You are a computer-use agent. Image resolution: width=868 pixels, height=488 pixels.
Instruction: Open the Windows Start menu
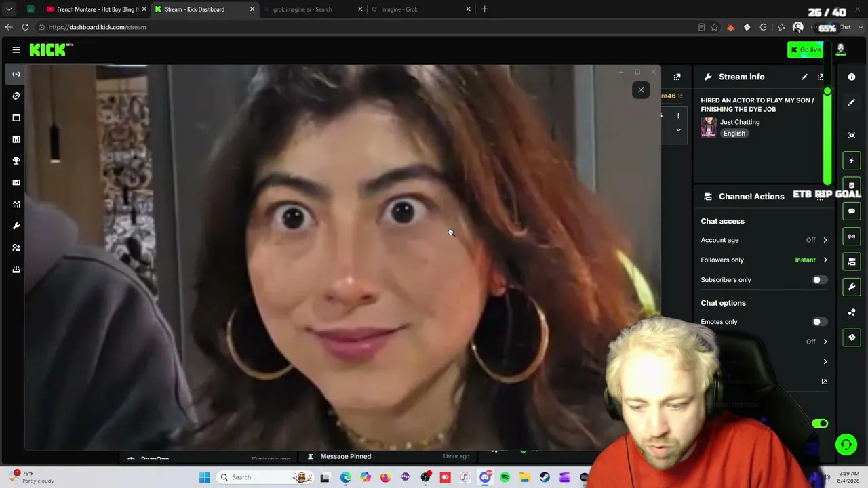pos(204,477)
